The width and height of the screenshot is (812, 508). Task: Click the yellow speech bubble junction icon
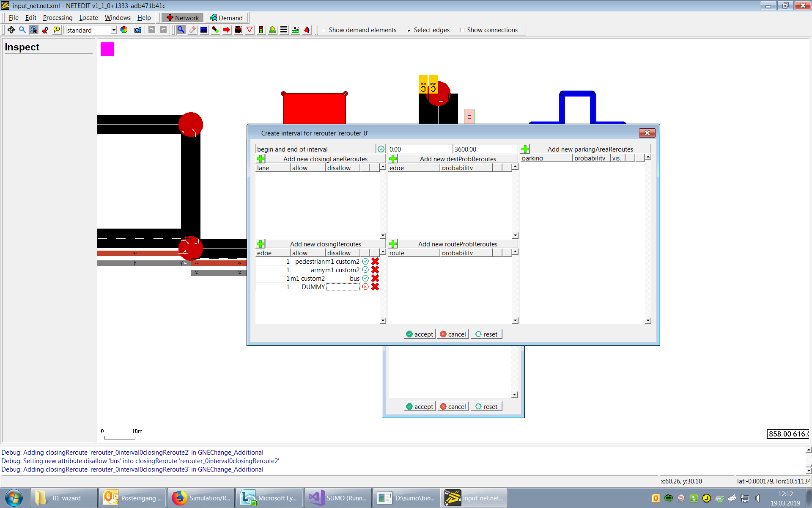[56, 30]
